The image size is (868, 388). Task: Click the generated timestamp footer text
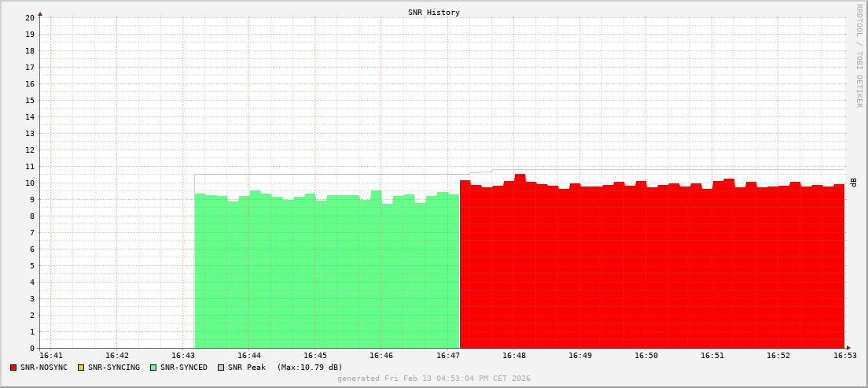point(434,379)
